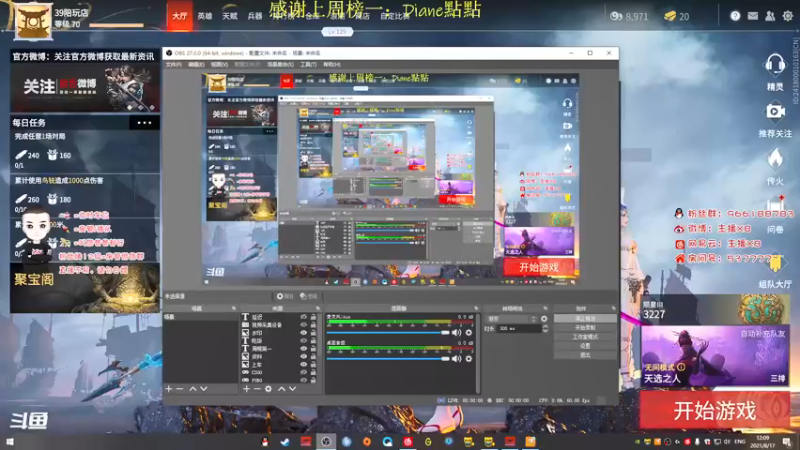This screenshot has width=800, height=450.
Task: Open the game settings gear icon
Action: pyautogui.click(x=788, y=16)
